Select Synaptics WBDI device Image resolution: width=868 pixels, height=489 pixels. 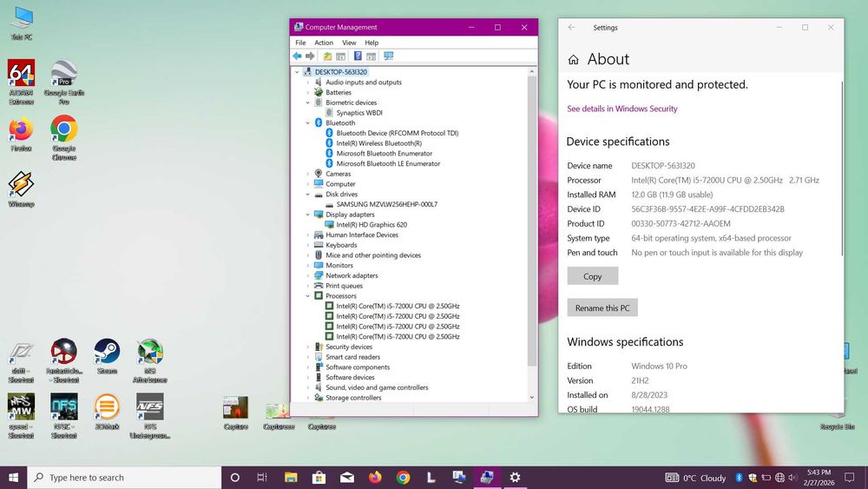pos(359,112)
